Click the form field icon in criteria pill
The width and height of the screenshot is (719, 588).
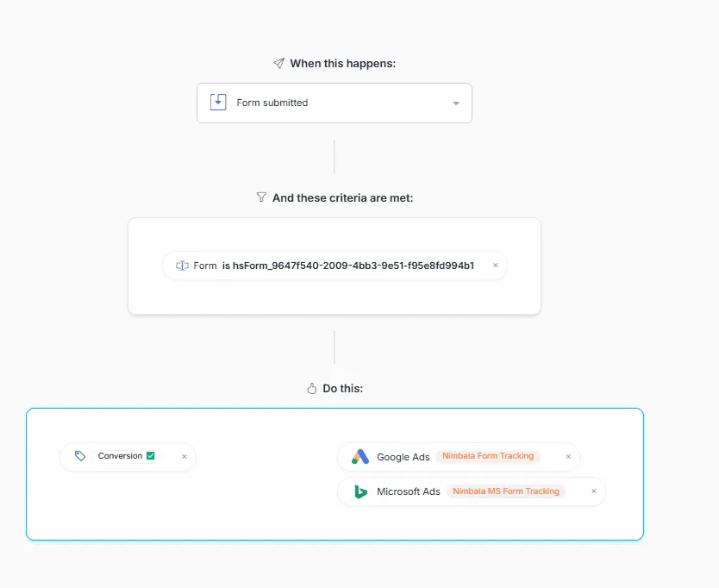[x=182, y=266]
